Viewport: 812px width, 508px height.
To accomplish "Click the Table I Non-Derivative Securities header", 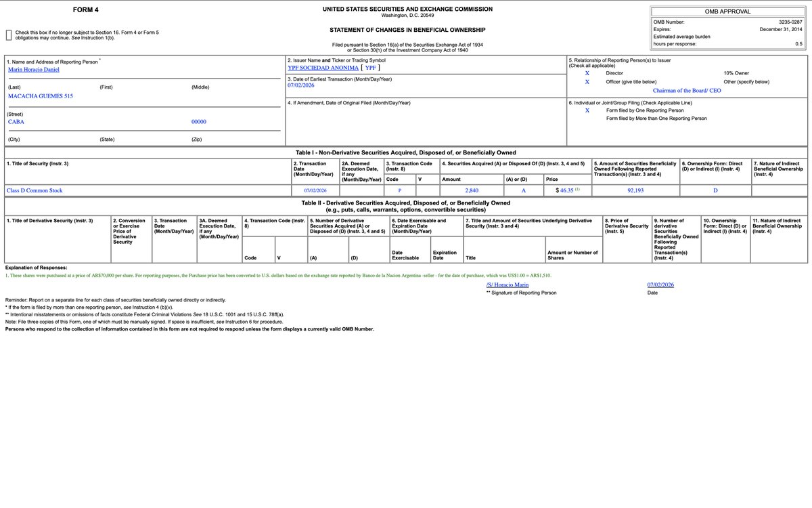I will tap(406, 152).
